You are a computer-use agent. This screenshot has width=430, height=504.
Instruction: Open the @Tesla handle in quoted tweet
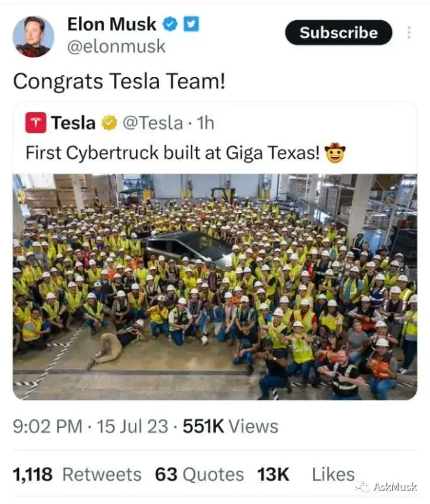152,122
